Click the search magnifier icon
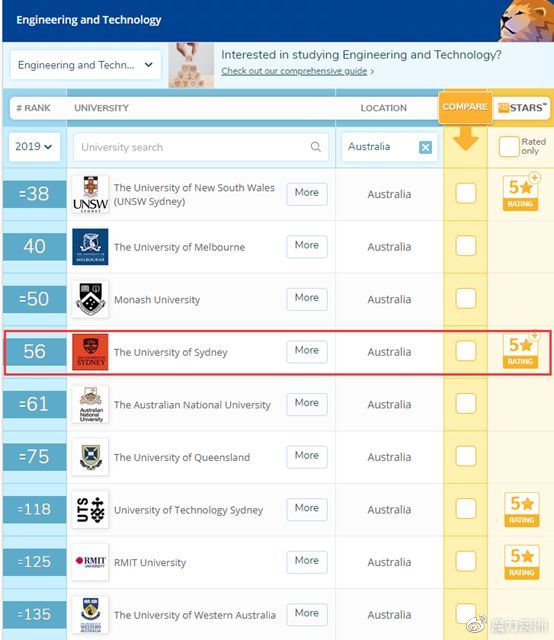Image resolution: width=554 pixels, height=640 pixels. [316, 147]
